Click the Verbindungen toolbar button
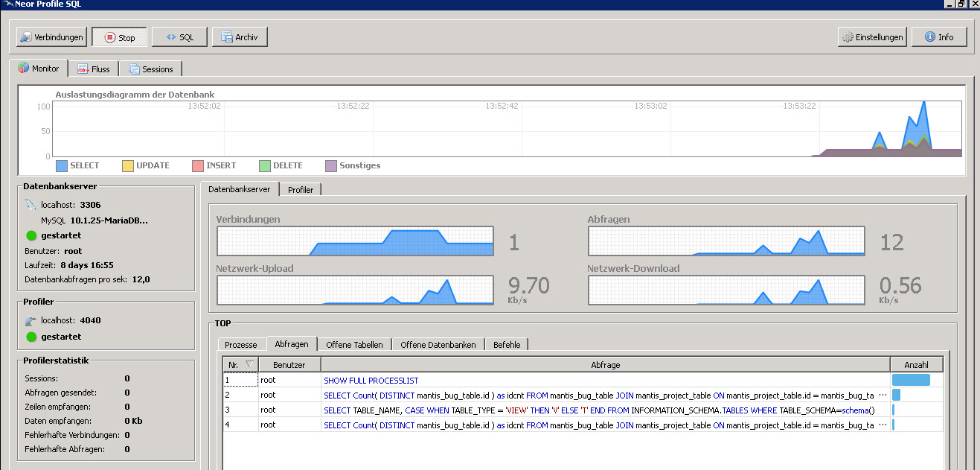 point(51,37)
